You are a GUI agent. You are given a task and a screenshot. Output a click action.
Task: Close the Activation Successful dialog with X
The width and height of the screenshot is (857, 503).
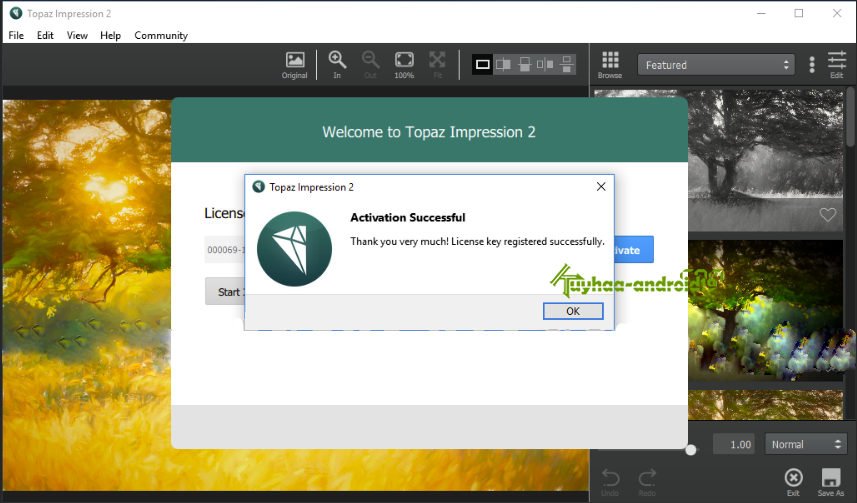click(x=601, y=187)
